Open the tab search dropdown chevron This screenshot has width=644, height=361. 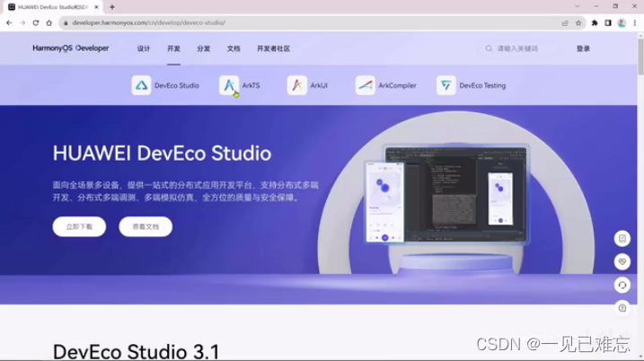point(577,6)
